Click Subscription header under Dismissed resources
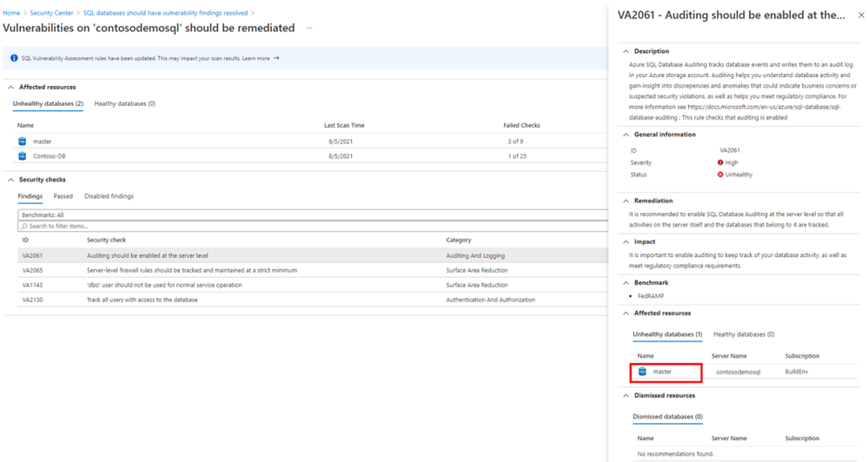 tap(802, 439)
